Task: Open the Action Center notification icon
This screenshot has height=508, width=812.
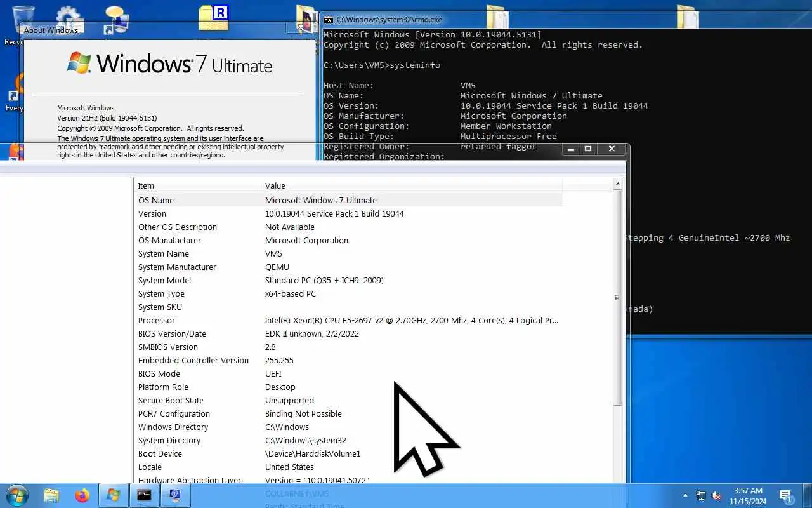Action: point(786,496)
